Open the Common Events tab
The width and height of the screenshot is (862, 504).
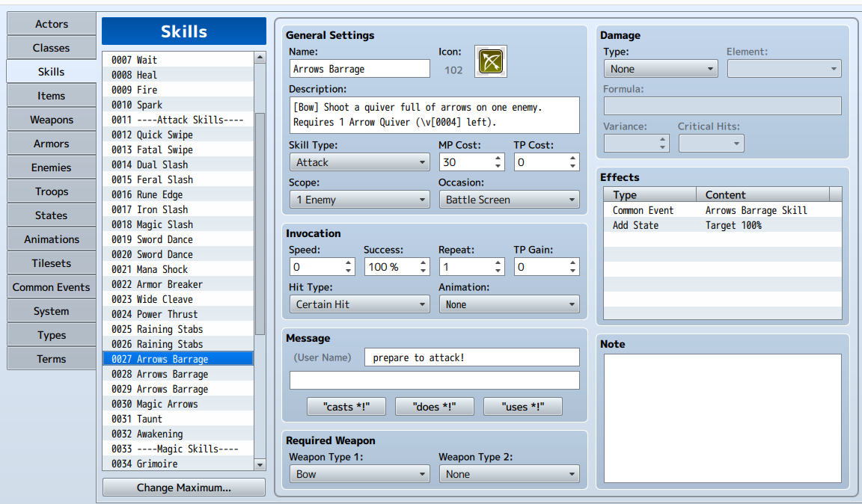(x=51, y=287)
